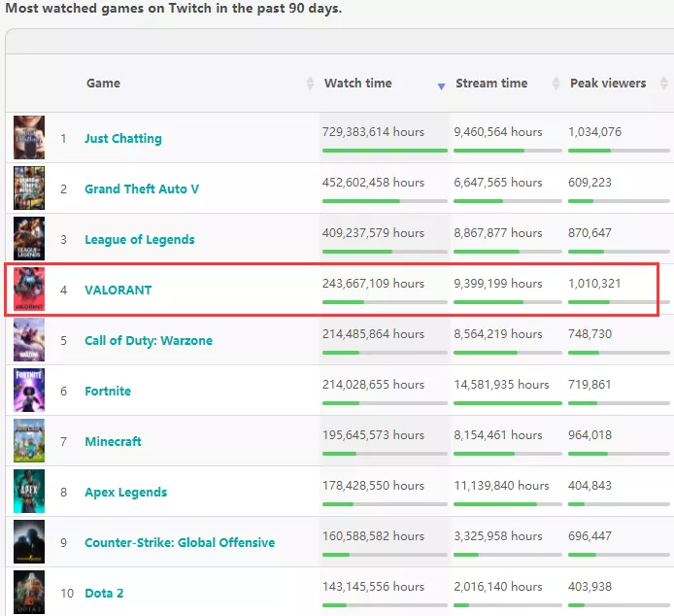Select the 160,588,582 hours value
Image resolution: width=674 pixels, height=616 pixels.
[373, 536]
